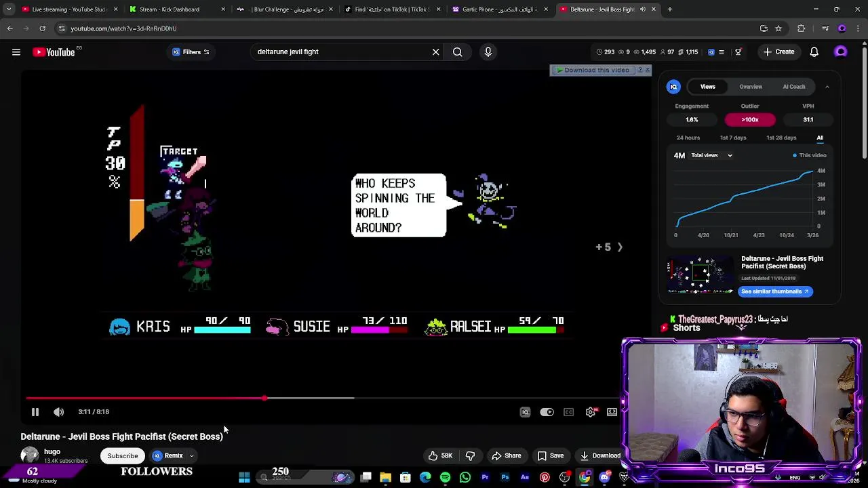868x488 pixels.
Task: Switch to the Overview tab in vidIQ panel
Action: click(x=751, y=87)
